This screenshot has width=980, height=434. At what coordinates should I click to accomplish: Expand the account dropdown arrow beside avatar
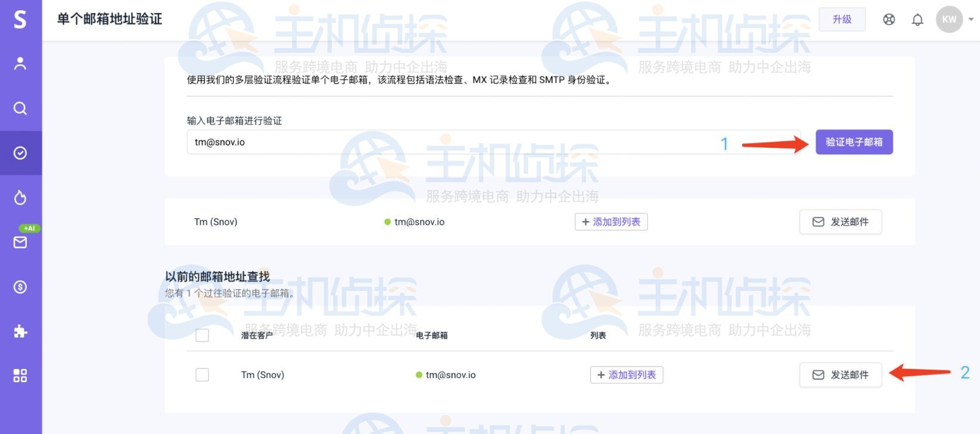click(971, 20)
